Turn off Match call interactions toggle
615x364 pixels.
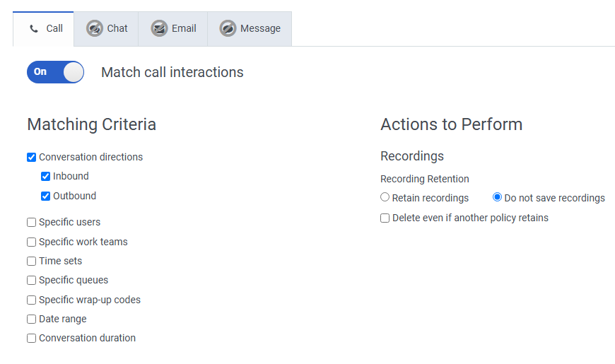point(55,71)
